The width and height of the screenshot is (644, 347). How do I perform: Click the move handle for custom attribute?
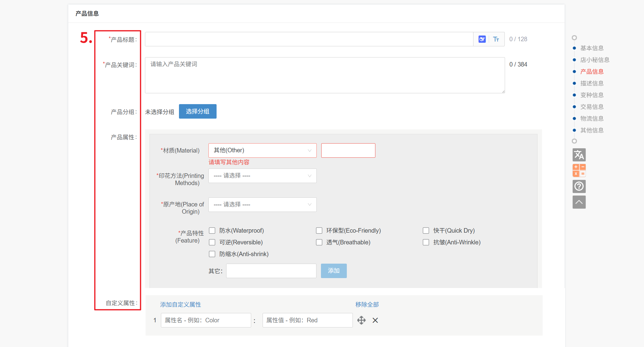tap(361, 320)
